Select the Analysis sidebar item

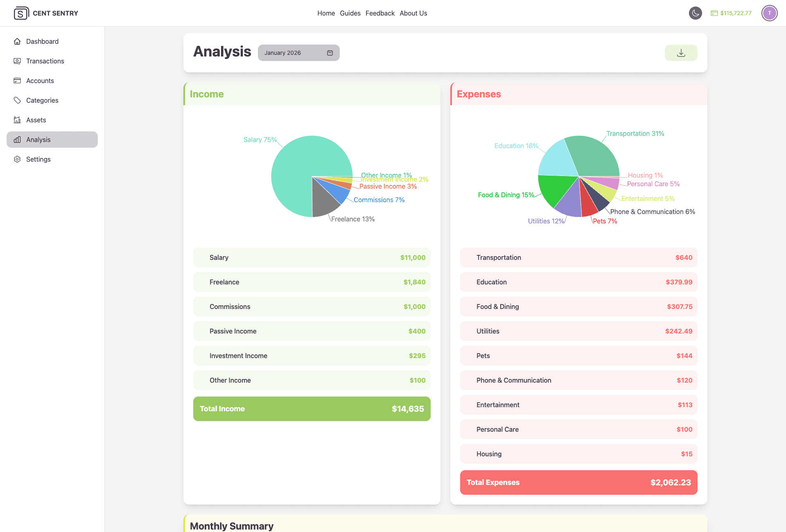point(52,140)
